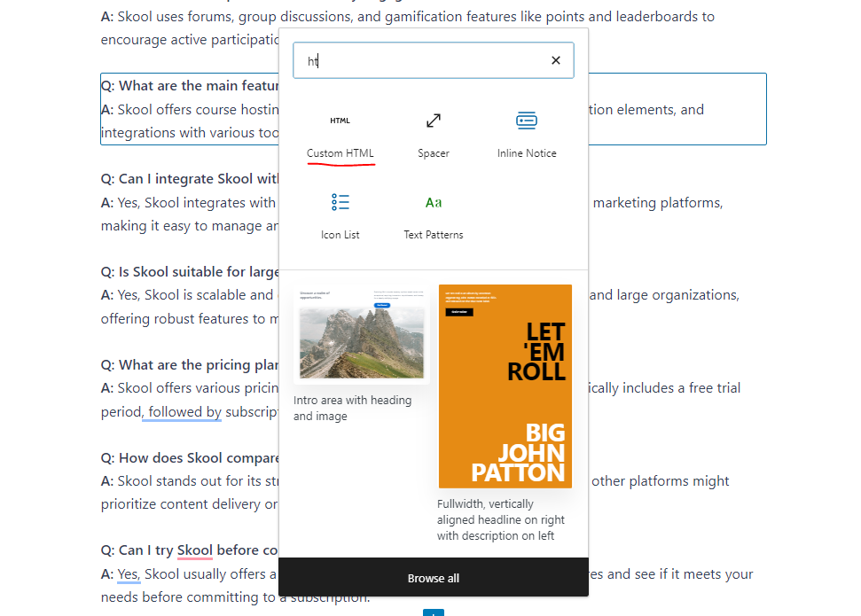Viewport: 861px width, 616px height.
Task: Click the question 'Can I integrate Skool wit'
Action: pos(190,179)
